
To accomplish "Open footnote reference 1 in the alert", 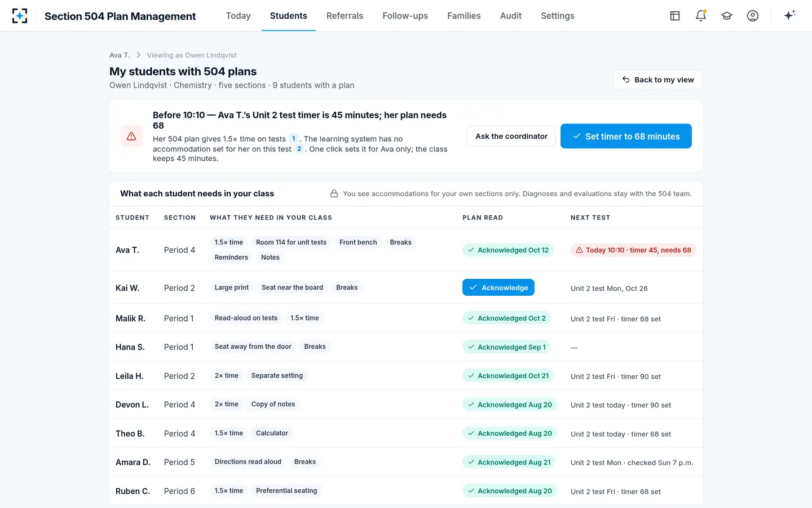I will pos(294,139).
